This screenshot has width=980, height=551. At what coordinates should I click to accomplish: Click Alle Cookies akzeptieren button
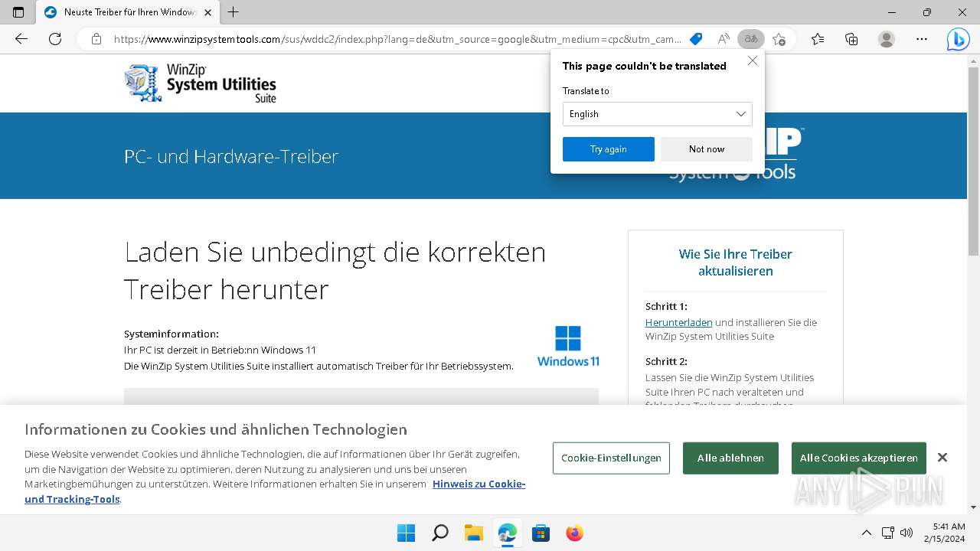(x=859, y=458)
